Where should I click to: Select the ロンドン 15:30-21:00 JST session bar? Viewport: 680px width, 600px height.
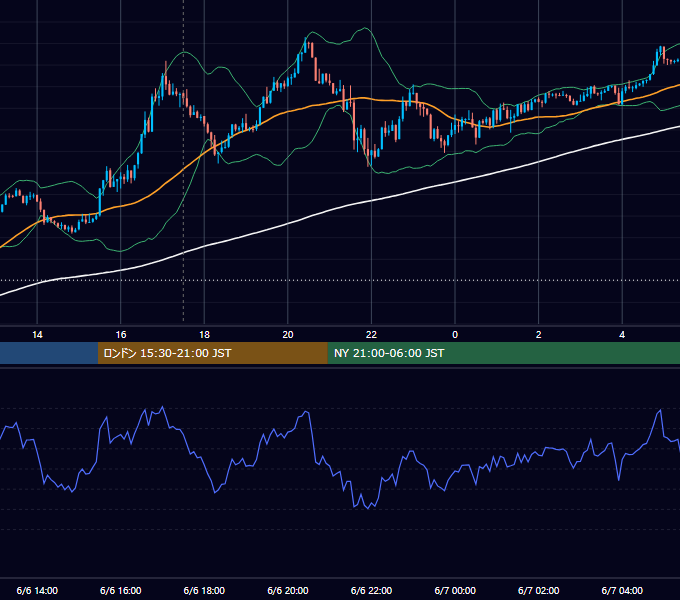click(212, 353)
